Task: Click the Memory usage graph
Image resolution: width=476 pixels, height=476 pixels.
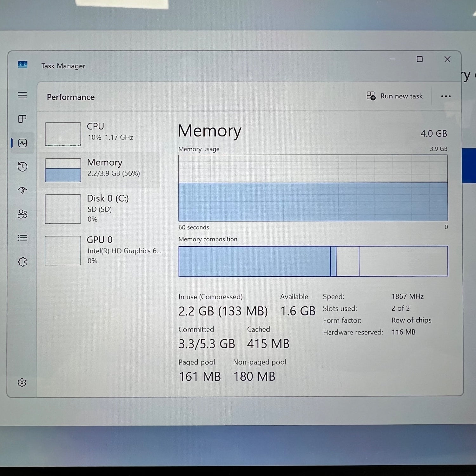Action: pyautogui.click(x=313, y=188)
